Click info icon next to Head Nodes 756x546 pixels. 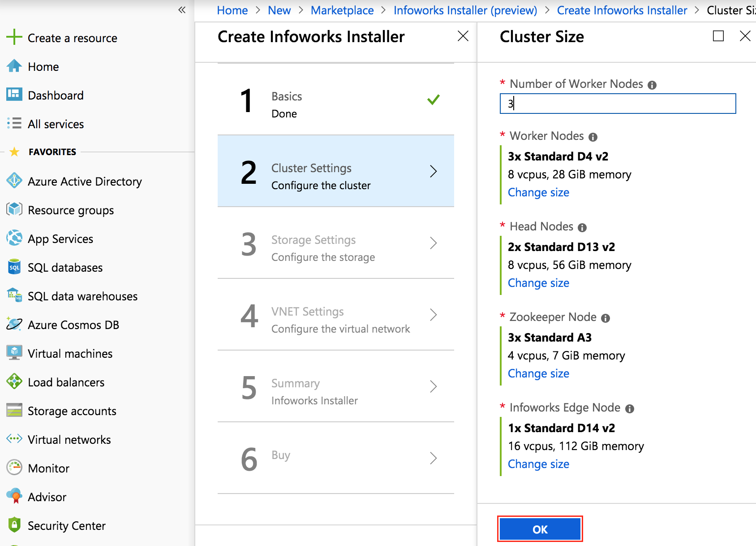point(582,228)
